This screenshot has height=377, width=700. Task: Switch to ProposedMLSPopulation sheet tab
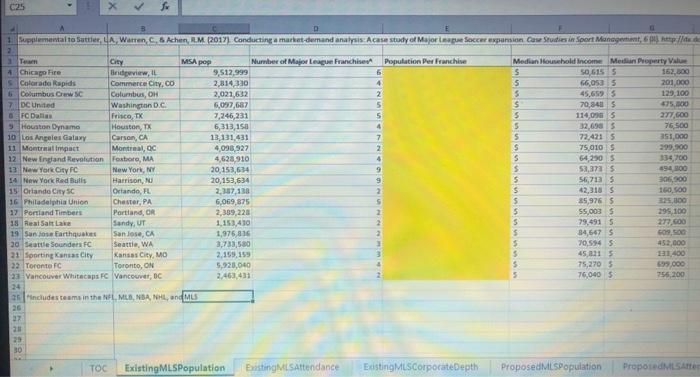click(x=551, y=366)
